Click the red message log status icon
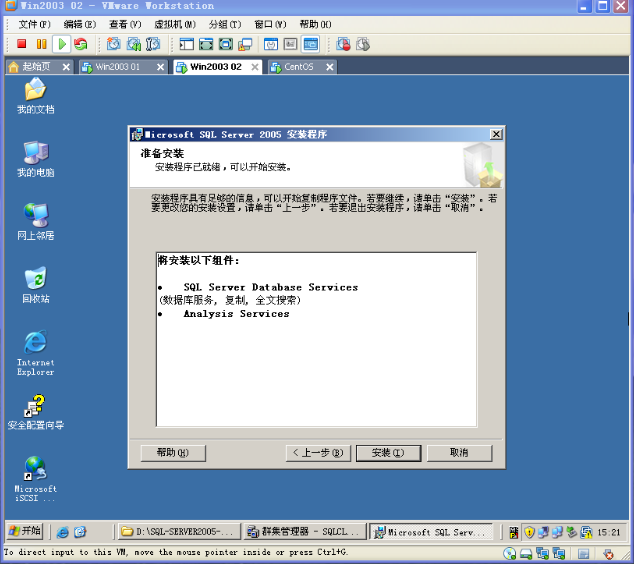Image resolution: width=634 pixels, height=564 pixels. click(x=609, y=553)
